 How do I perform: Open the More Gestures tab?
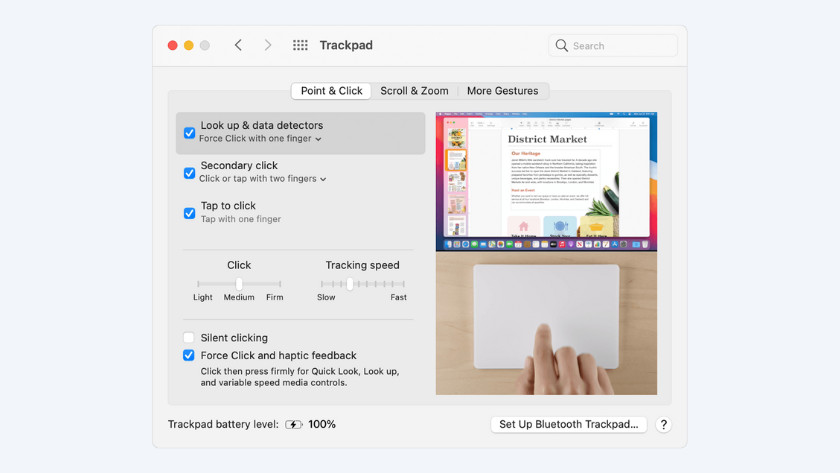coord(502,91)
